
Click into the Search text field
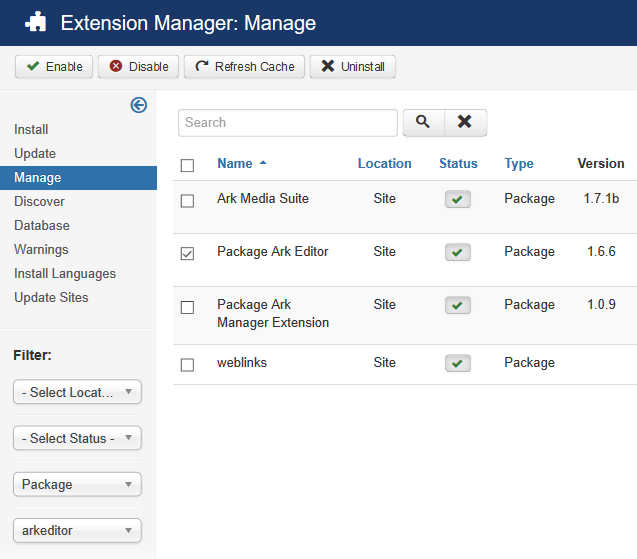(x=288, y=122)
